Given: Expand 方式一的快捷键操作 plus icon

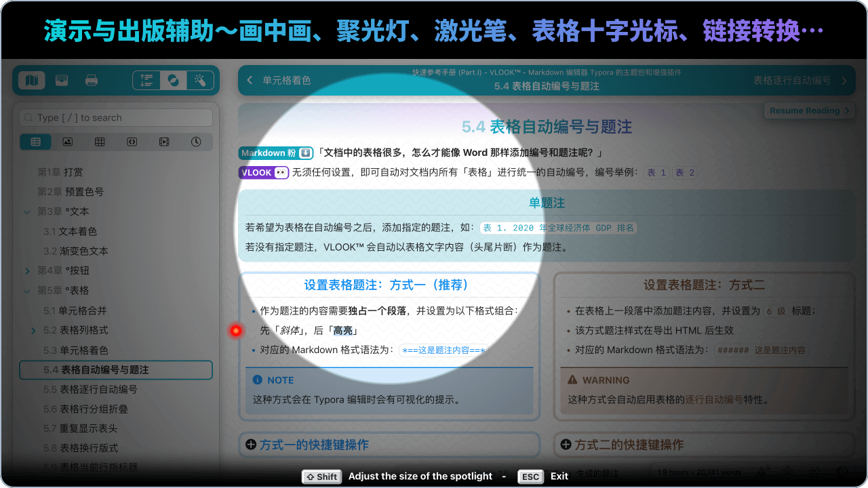Looking at the screenshot, I should point(251,445).
